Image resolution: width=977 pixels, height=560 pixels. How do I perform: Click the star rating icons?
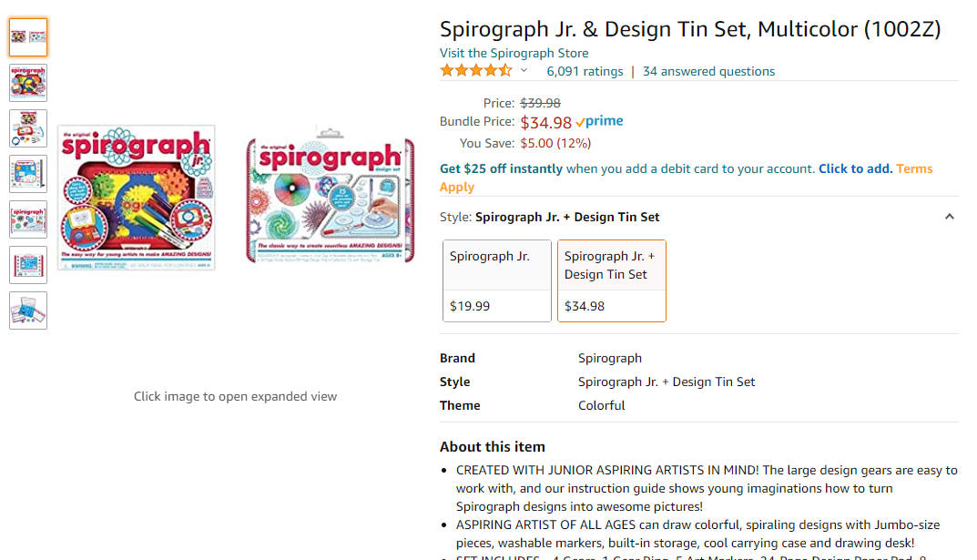(476, 70)
